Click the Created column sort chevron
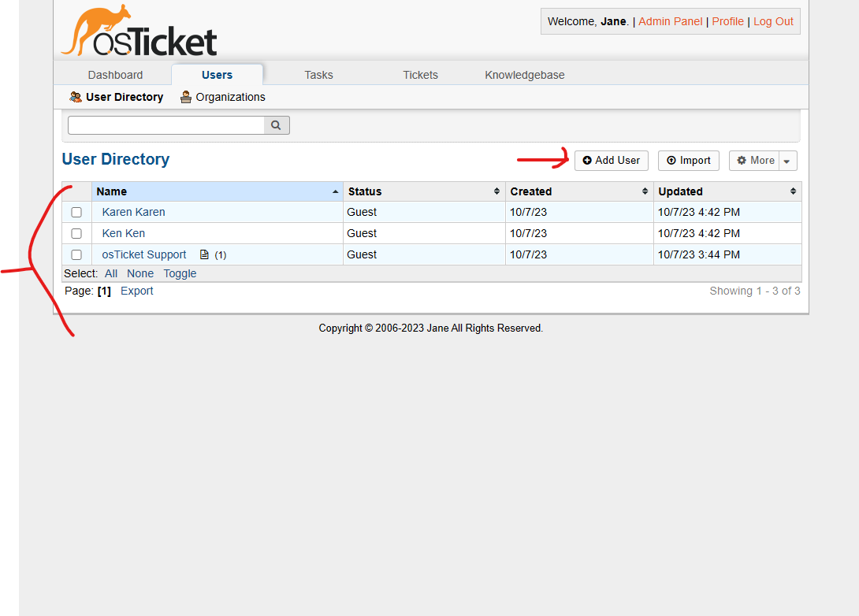The image size is (859, 616). [x=646, y=191]
